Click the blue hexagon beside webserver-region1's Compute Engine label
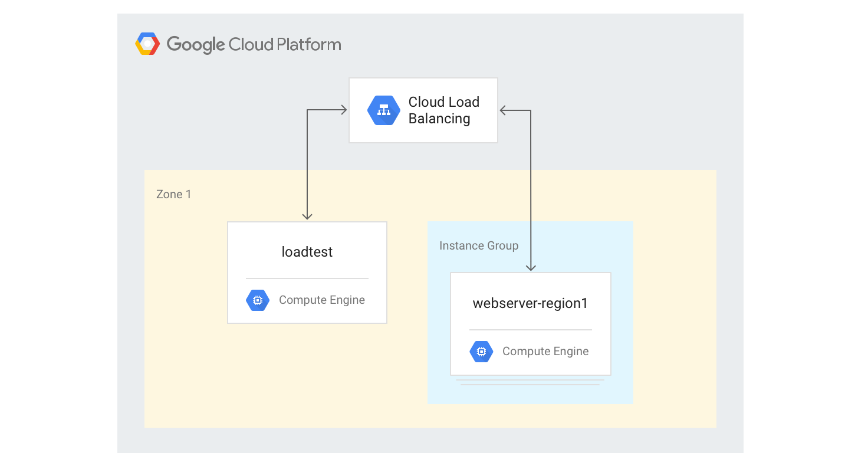Screen dimensions: 868x472 click(481, 351)
